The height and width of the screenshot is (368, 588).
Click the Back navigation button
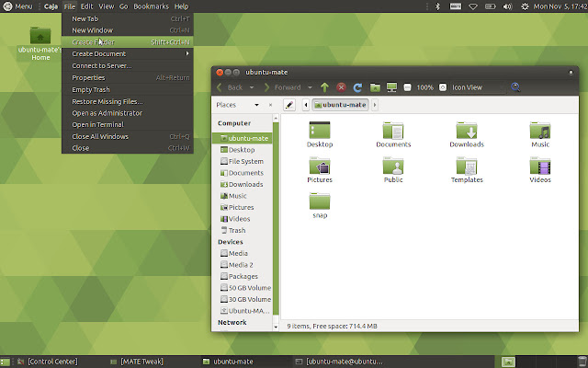pyautogui.click(x=231, y=87)
